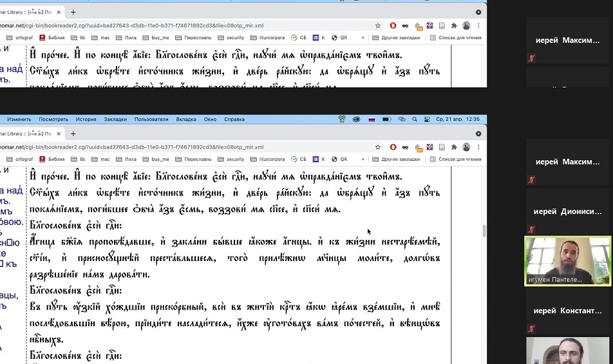Image resolution: width=613 pixels, height=364 pixels.
Task: Open the profile avatar in lower browser toolbar
Action: [x=466, y=147]
